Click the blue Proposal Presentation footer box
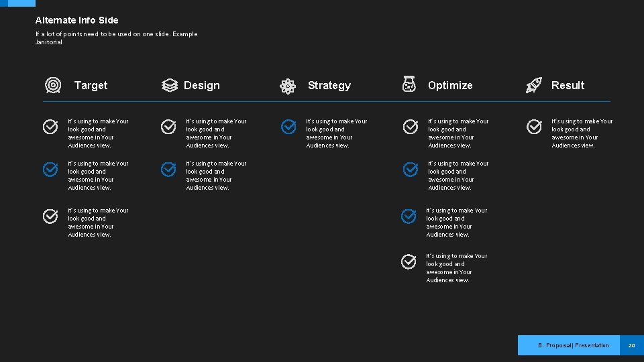This screenshot has height=362, width=644. click(x=569, y=345)
